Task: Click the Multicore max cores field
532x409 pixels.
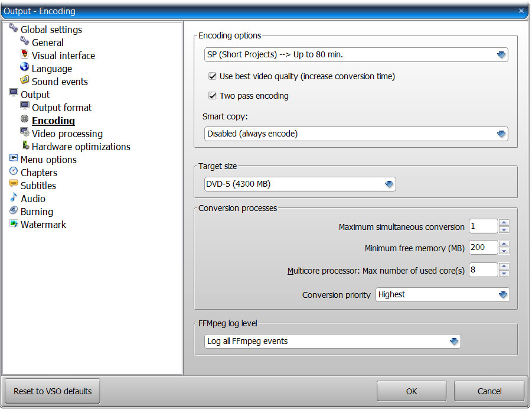Action: coord(483,270)
